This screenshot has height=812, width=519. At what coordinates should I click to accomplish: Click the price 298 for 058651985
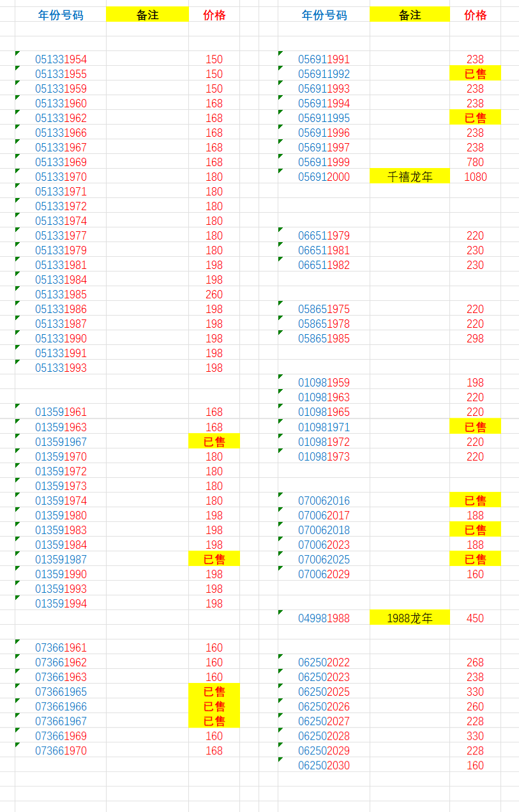[475, 339]
